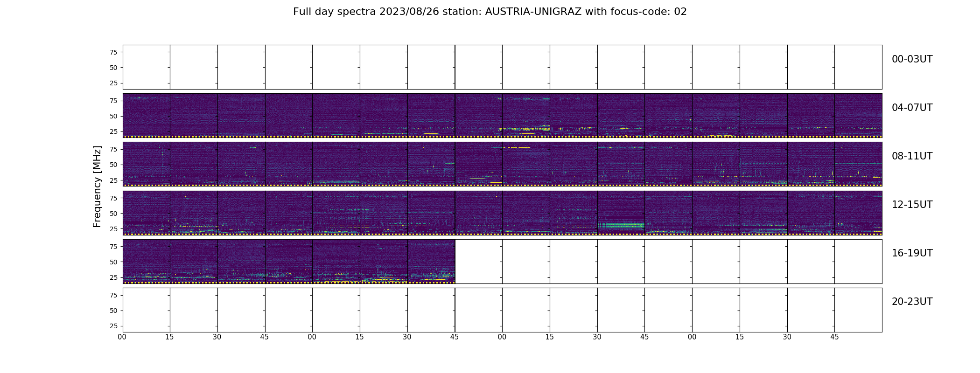This screenshot has width=980, height=373.
Task: Click the blank white area of 16-19UT panel
Action: (668, 261)
